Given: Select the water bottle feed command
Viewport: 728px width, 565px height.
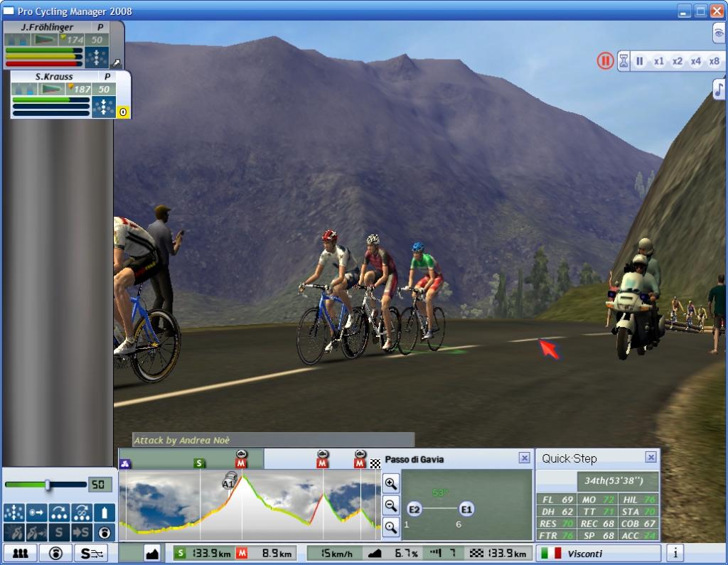Looking at the screenshot, I should [105, 512].
